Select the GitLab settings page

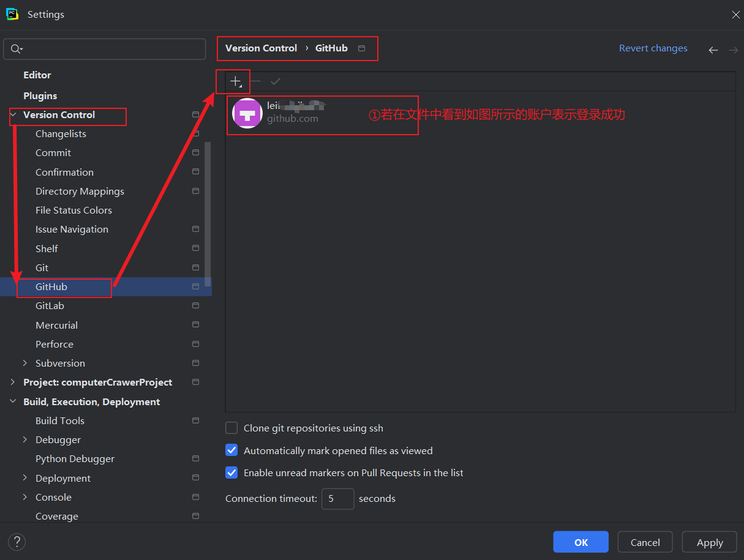tap(50, 305)
